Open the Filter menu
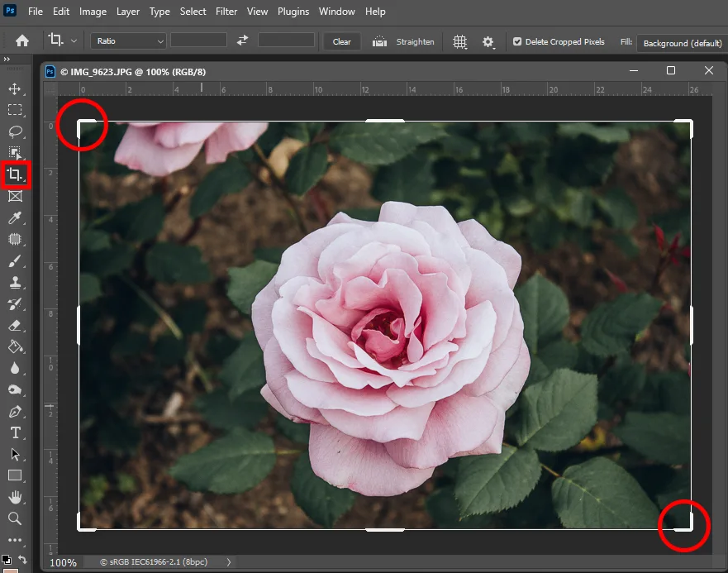728x573 pixels. pyautogui.click(x=226, y=12)
